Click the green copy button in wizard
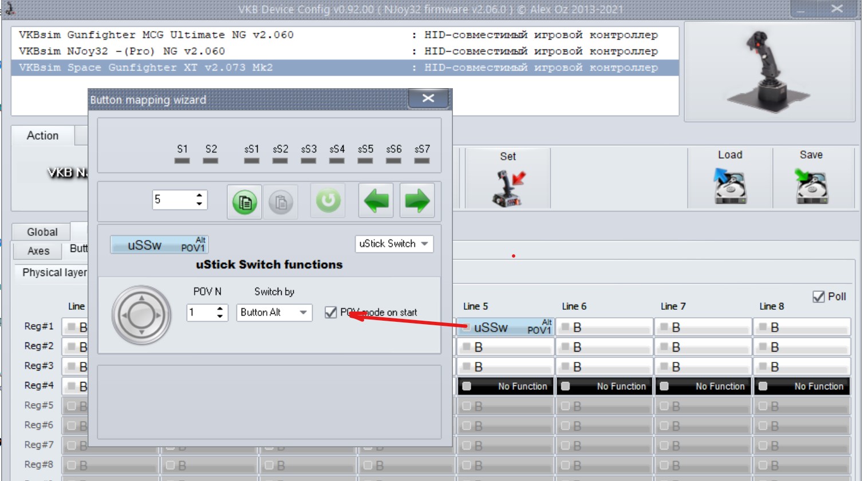This screenshot has height=481, width=868. [x=244, y=202]
